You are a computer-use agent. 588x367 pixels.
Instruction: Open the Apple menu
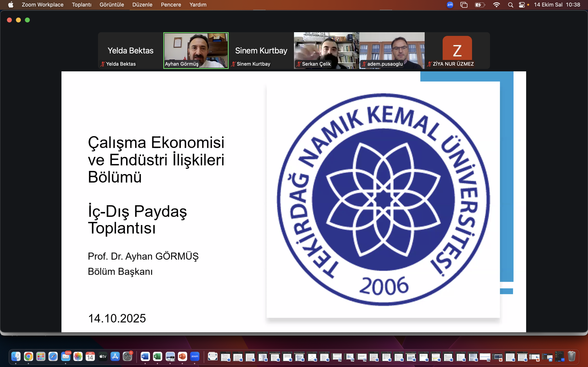pyautogui.click(x=11, y=5)
